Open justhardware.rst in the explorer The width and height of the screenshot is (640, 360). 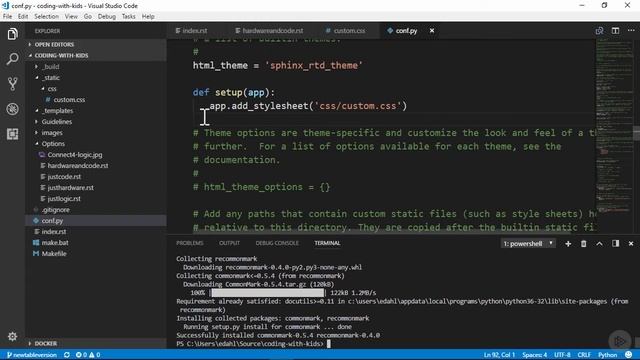pos(71,187)
